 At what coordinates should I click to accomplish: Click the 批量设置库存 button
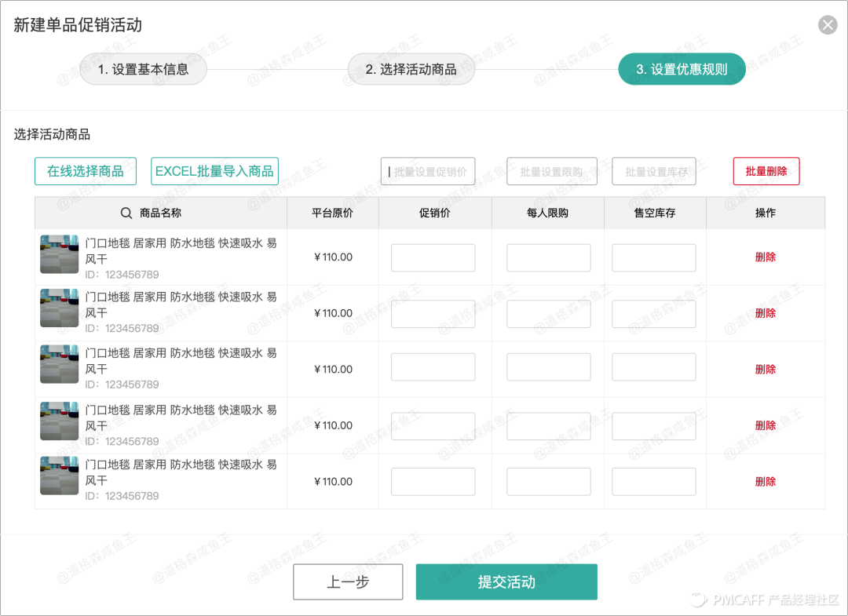pos(654,171)
